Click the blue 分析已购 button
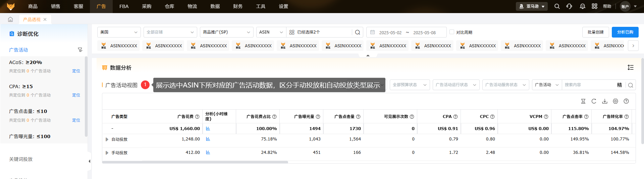 [625, 32]
